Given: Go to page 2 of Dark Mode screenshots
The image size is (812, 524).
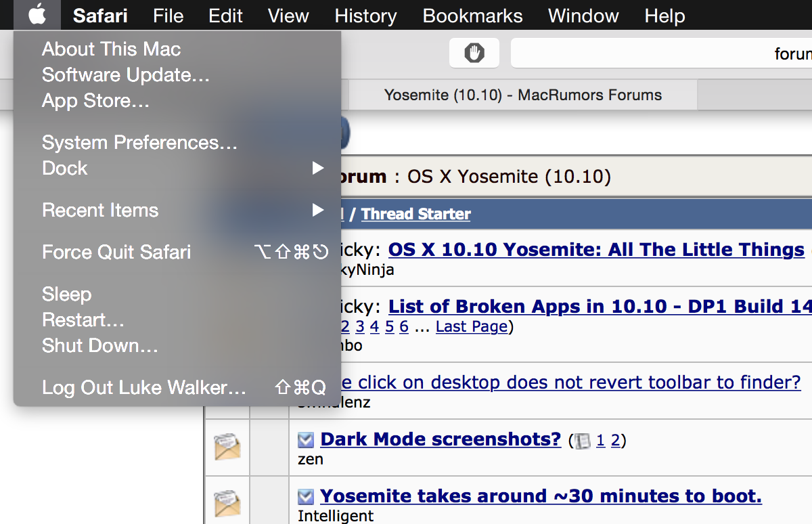Looking at the screenshot, I should 615,441.
